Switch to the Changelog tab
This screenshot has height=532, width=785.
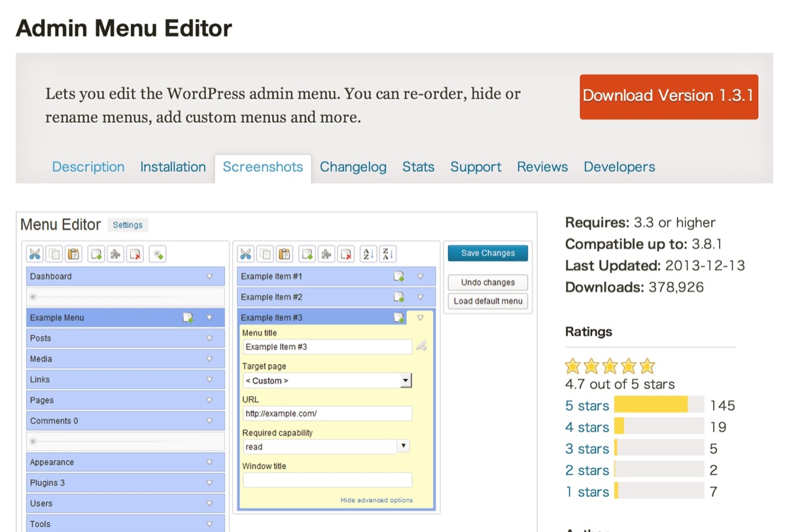[353, 167]
